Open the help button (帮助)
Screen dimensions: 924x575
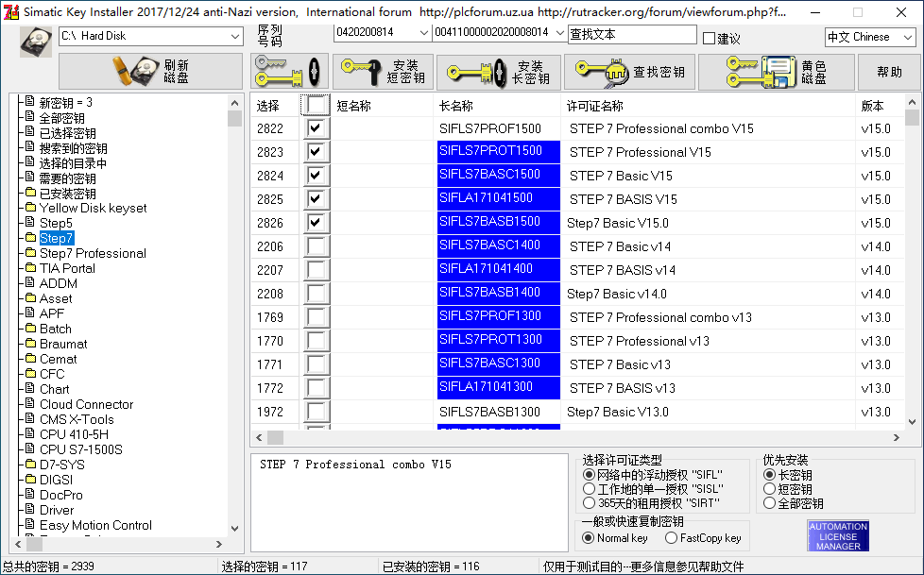point(889,72)
